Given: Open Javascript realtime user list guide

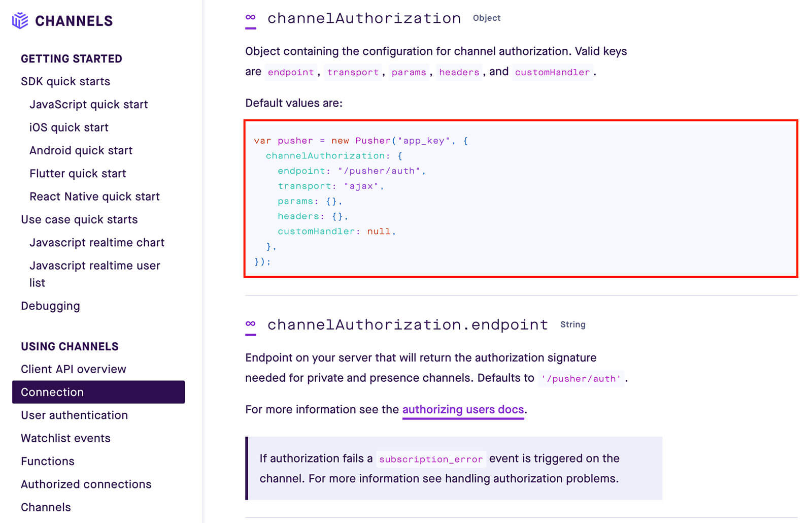Looking at the screenshot, I should [94, 266].
